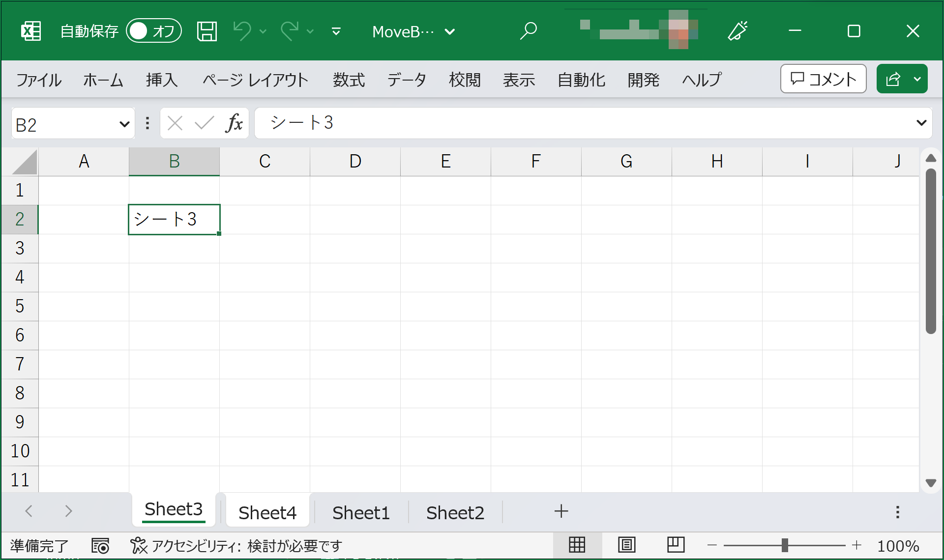Undo the last action
Image resolution: width=944 pixels, height=560 pixels.
coord(242,31)
